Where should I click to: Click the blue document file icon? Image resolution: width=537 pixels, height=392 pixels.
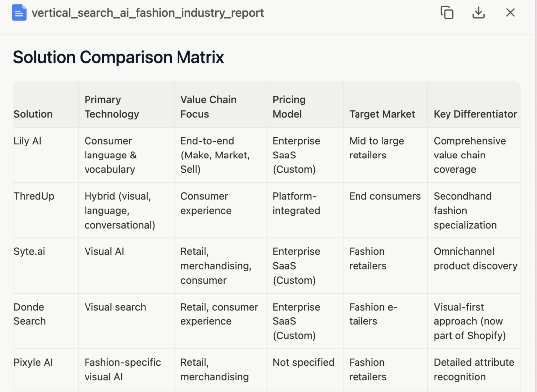[19, 12]
